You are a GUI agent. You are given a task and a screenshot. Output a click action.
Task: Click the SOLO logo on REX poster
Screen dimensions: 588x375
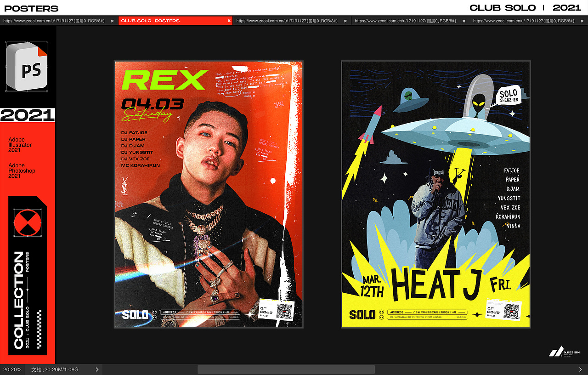135,315
